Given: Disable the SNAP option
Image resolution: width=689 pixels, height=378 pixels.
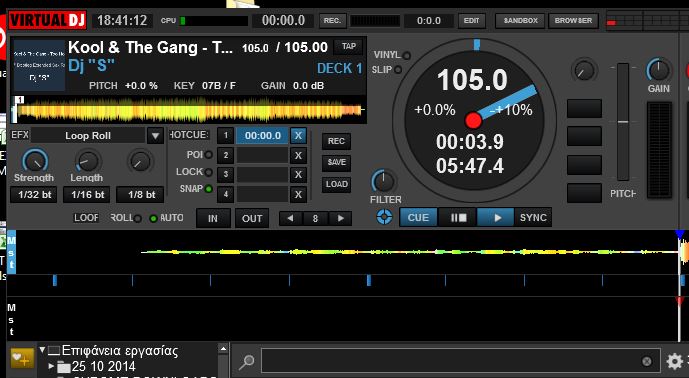Looking at the screenshot, I should [x=209, y=189].
